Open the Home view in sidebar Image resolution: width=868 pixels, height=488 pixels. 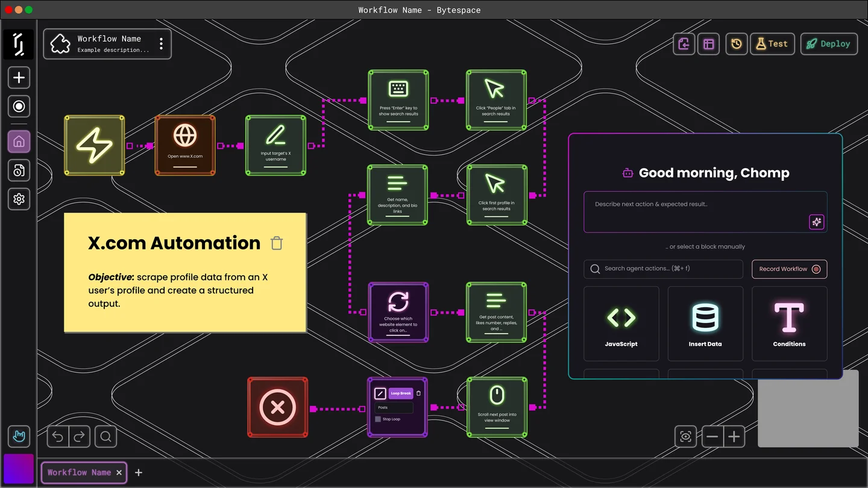pyautogui.click(x=19, y=142)
